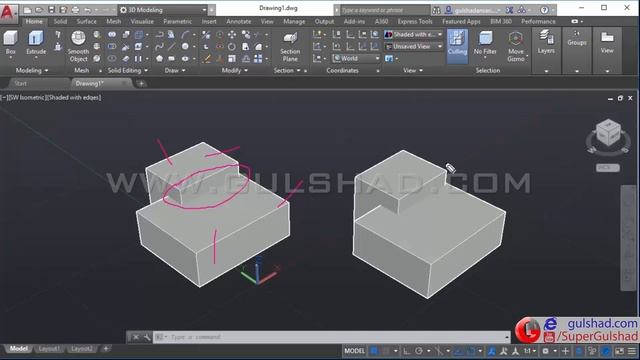
Task: Select the Move Gizmo tool
Action: pyautogui.click(x=516, y=47)
